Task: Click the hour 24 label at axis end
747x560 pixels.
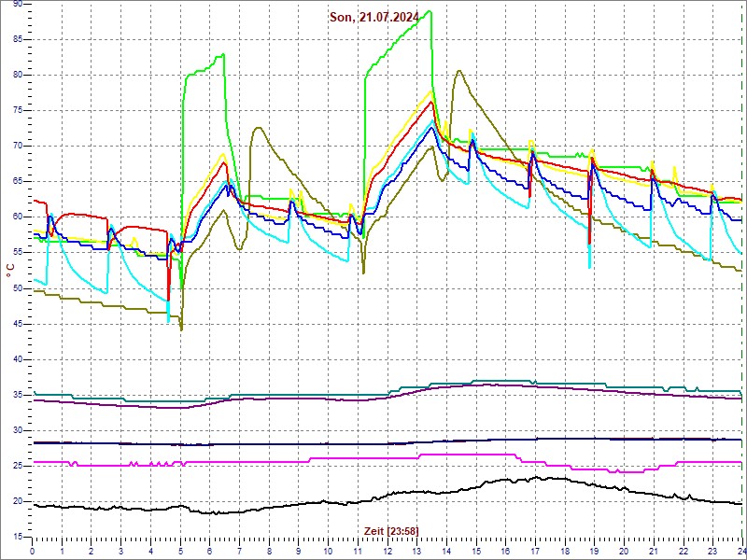Action: tap(740, 552)
